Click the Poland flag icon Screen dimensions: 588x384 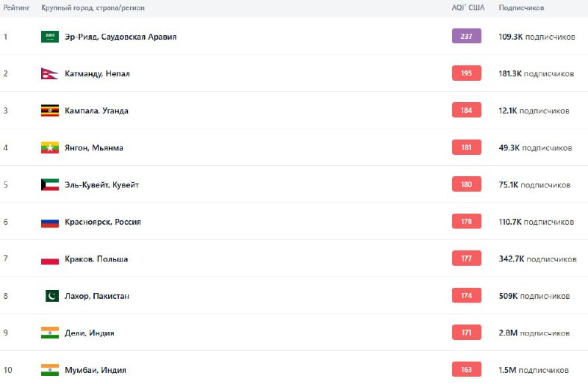50,259
